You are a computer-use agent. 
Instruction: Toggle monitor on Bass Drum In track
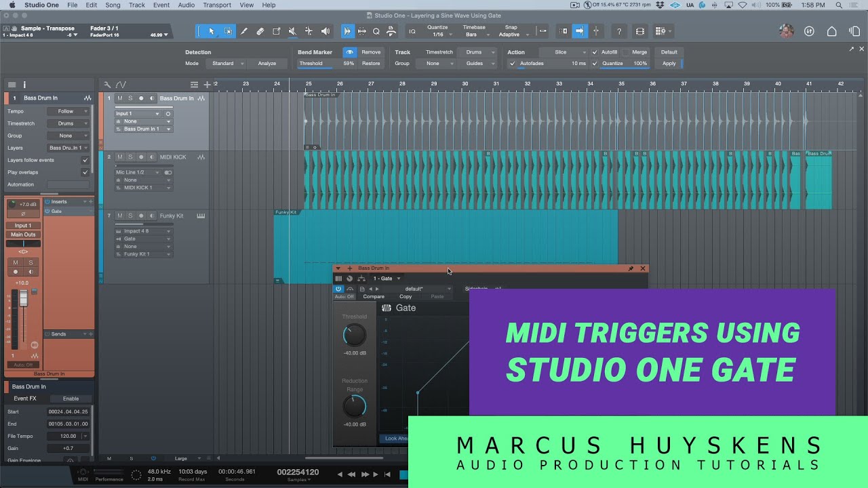coord(151,98)
